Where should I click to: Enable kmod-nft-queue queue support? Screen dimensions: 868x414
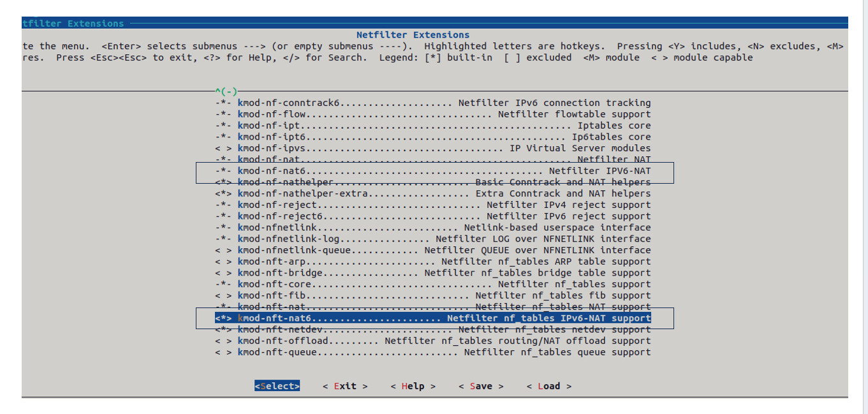coord(223,353)
